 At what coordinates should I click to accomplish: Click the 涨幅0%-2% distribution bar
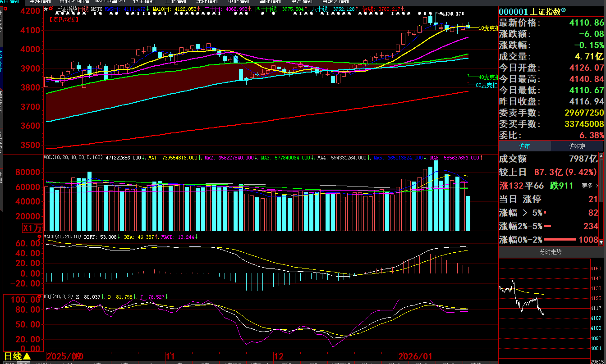click(x=560, y=240)
